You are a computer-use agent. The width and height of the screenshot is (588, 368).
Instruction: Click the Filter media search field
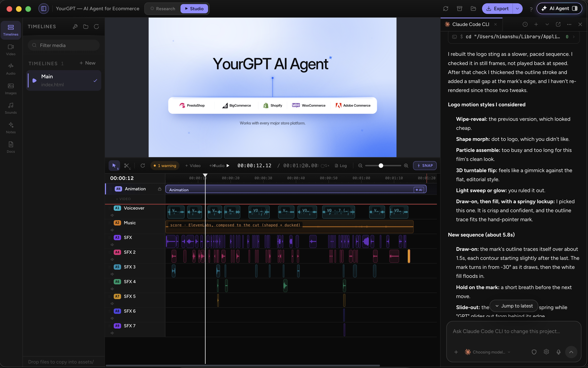[64, 45]
